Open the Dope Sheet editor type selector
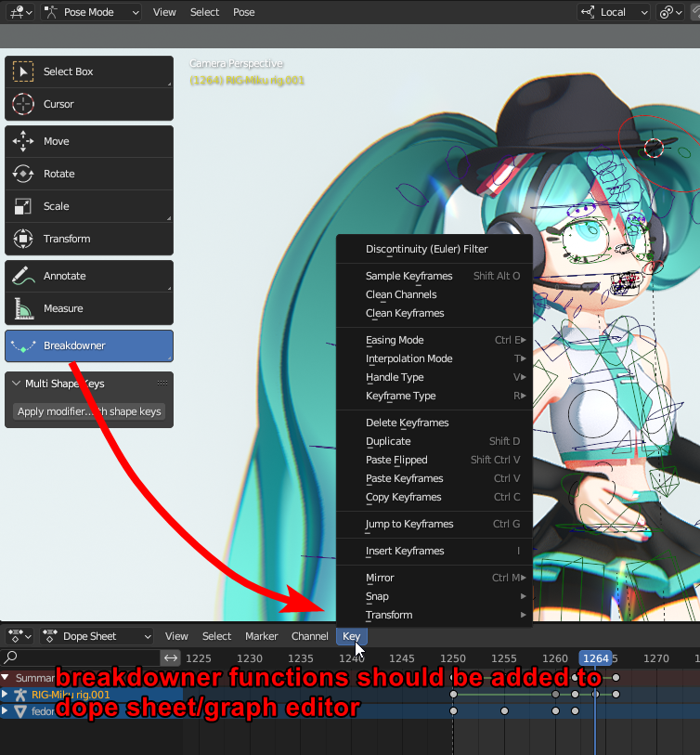Viewport: 700px width, 755px height. click(x=19, y=636)
